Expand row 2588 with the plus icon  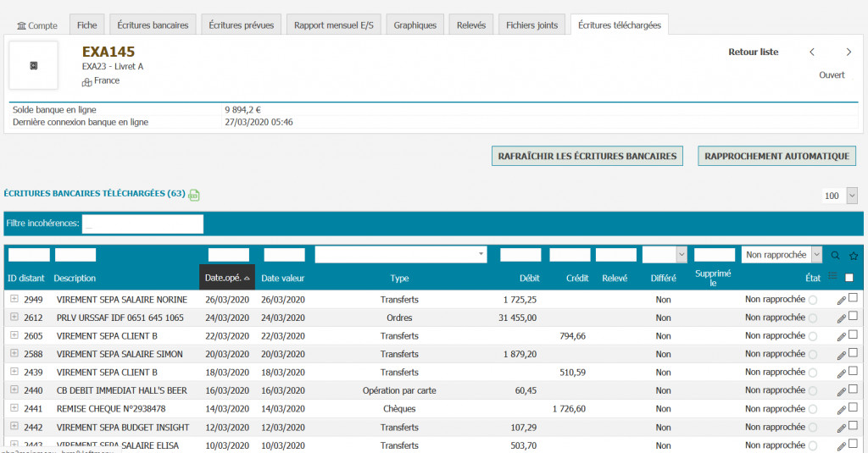point(14,354)
